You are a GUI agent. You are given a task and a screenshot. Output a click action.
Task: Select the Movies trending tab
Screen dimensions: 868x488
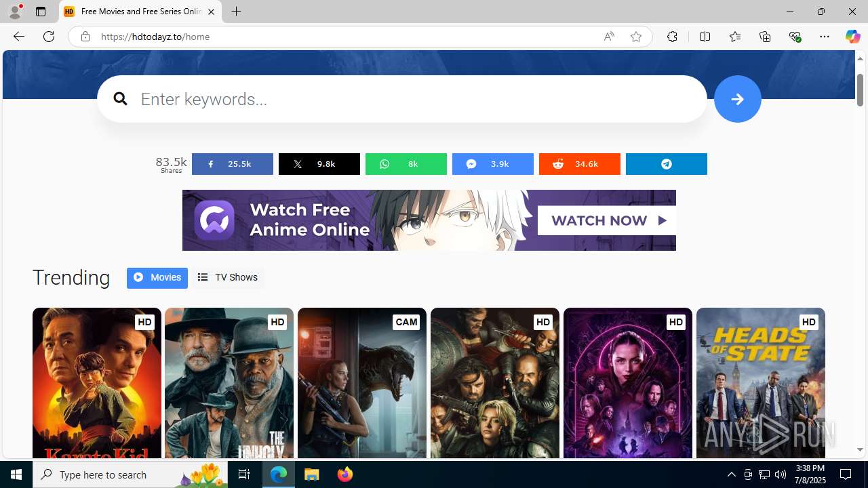(x=157, y=278)
